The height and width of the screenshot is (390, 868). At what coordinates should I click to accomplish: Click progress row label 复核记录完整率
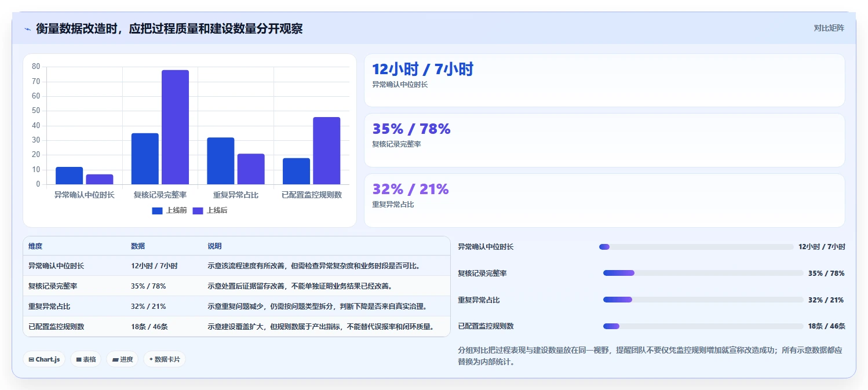pos(482,274)
